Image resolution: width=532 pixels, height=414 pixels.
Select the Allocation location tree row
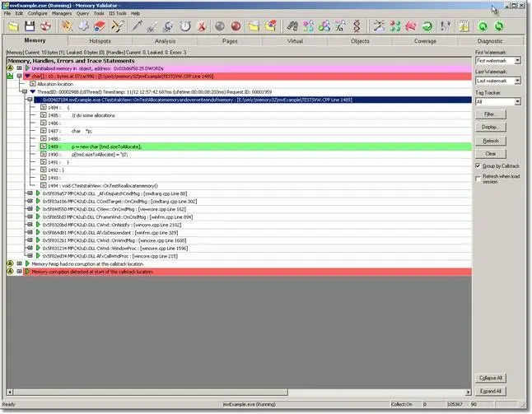point(55,84)
